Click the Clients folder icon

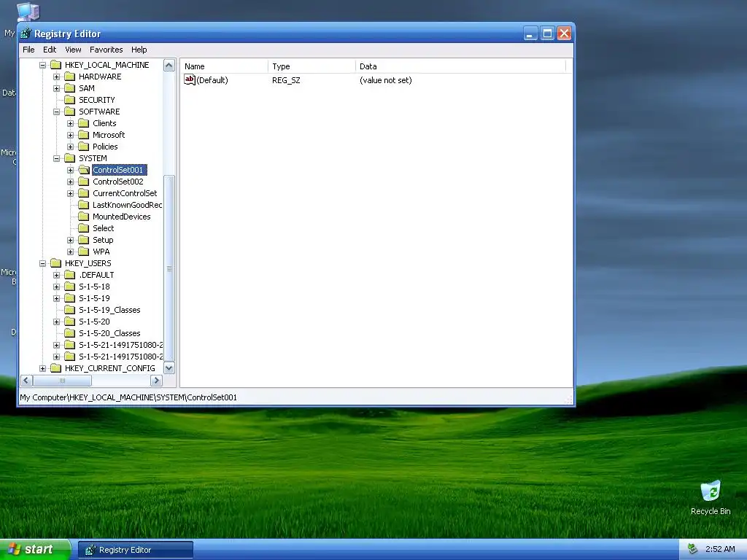coord(83,122)
